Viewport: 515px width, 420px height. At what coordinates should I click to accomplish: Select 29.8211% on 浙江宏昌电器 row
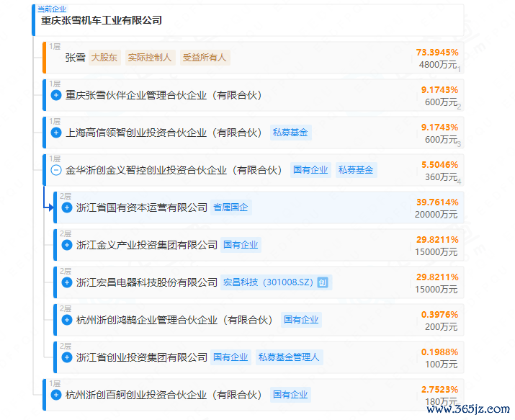(437, 277)
